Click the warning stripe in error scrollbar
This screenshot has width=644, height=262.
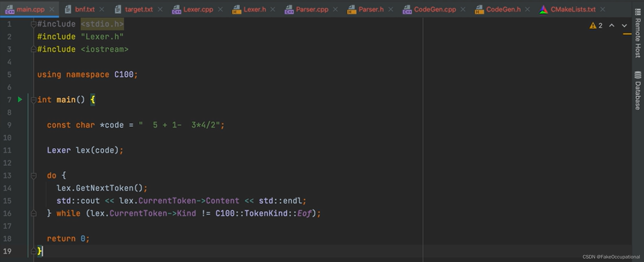627,34
